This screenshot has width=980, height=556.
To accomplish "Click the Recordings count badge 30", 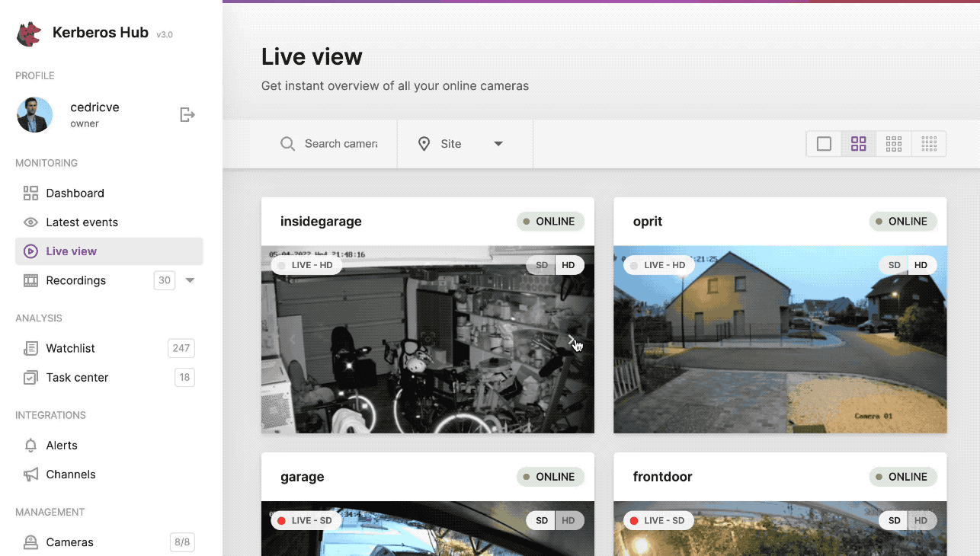I will point(165,280).
